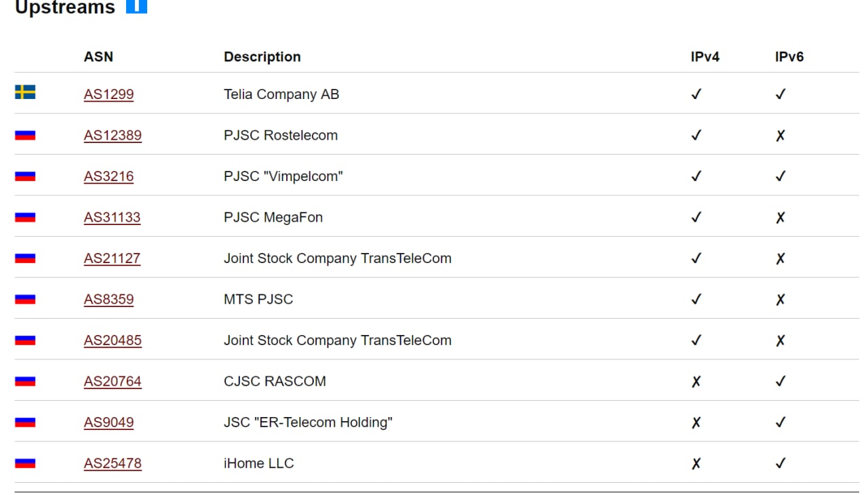Open the AS8359 MTS link

pos(108,300)
